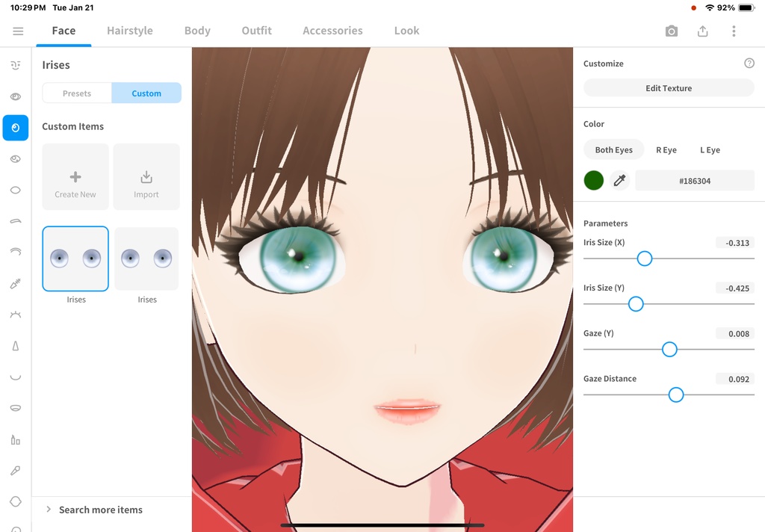Open the camera capture icon
Screen dimensions: 765x532
[x=671, y=31]
